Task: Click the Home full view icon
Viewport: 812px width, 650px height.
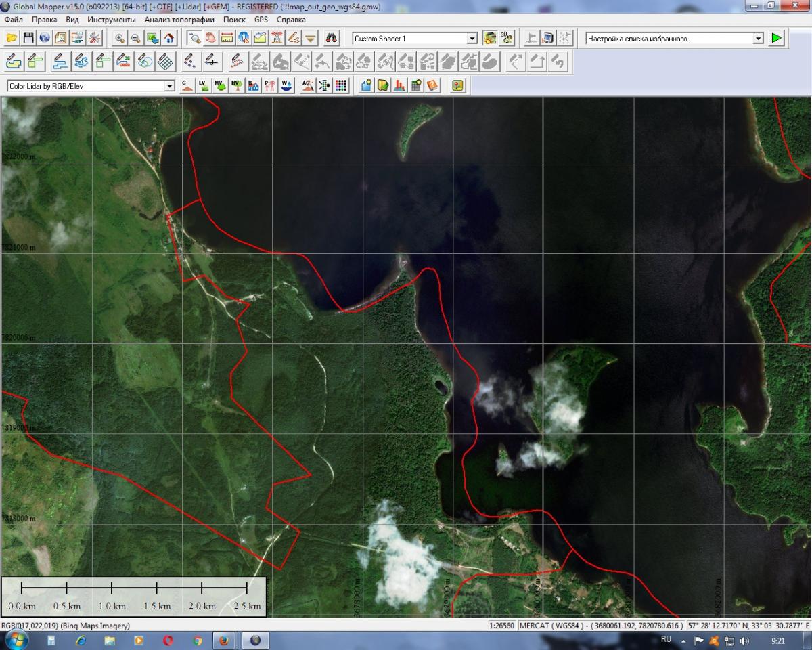Action: coord(168,38)
